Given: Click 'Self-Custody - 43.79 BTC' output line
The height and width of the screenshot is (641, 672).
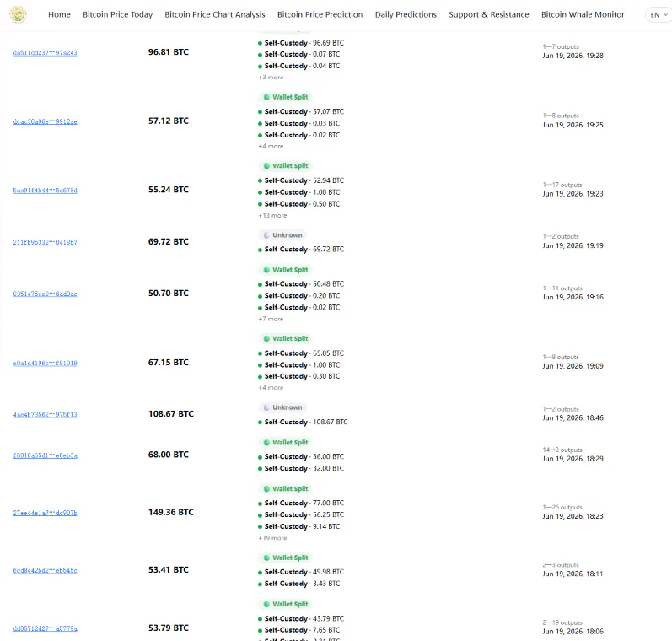Looking at the screenshot, I should coord(301,618).
